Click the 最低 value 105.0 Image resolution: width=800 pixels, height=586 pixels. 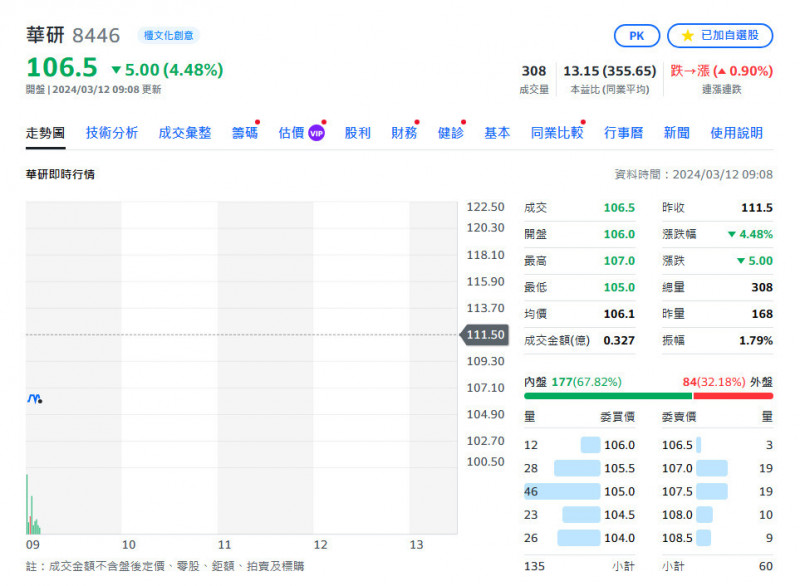pyautogui.click(x=619, y=287)
